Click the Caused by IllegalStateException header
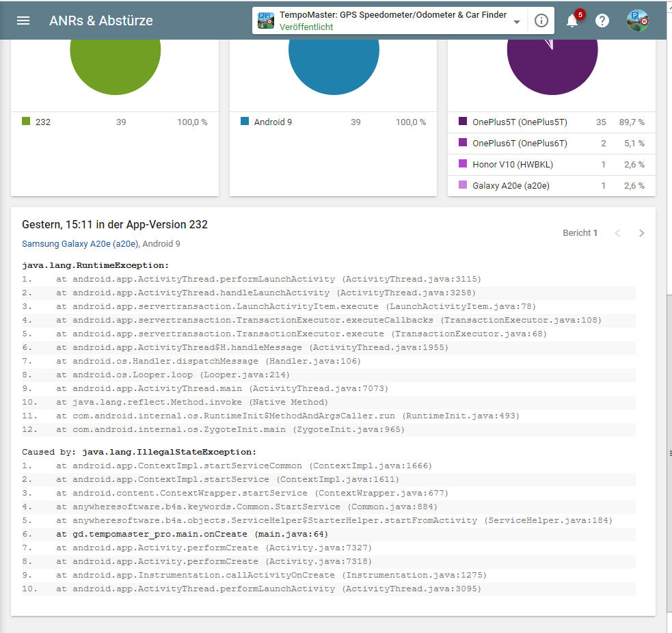 [139, 452]
